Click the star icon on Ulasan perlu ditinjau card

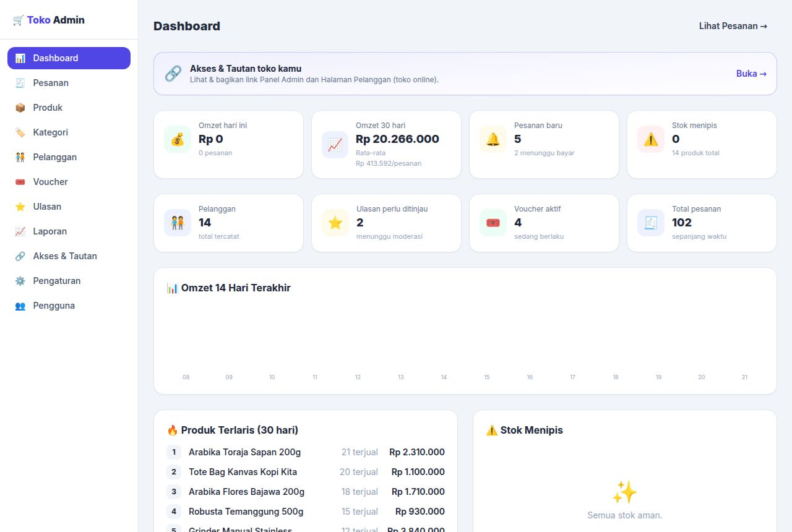point(335,223)
